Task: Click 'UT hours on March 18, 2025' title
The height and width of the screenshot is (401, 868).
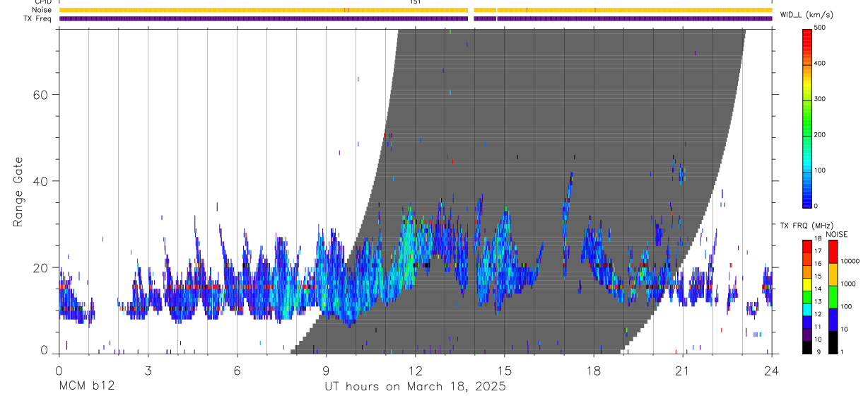Action: coord(415,387)
